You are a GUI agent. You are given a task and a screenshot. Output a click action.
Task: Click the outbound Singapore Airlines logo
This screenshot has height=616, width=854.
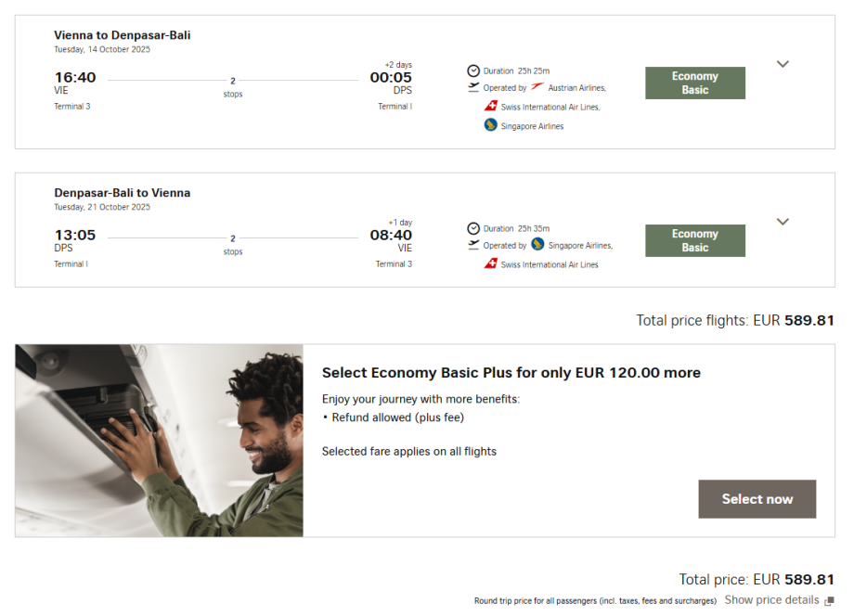pyautogui.click(x=491, y=125)
